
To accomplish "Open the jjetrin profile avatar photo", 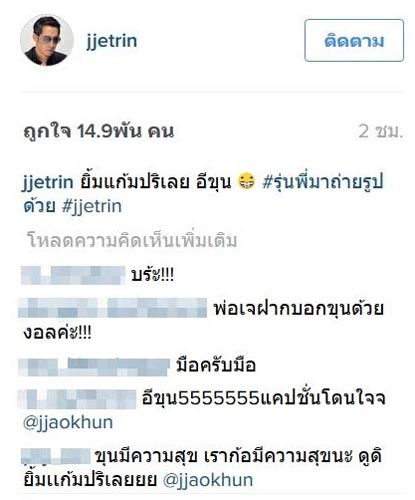I will pos(47,40).
